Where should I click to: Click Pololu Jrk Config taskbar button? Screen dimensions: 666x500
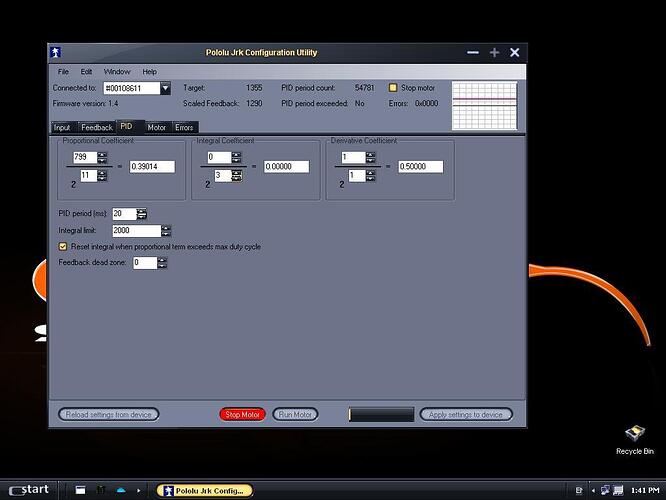click(x=205, y=490)
